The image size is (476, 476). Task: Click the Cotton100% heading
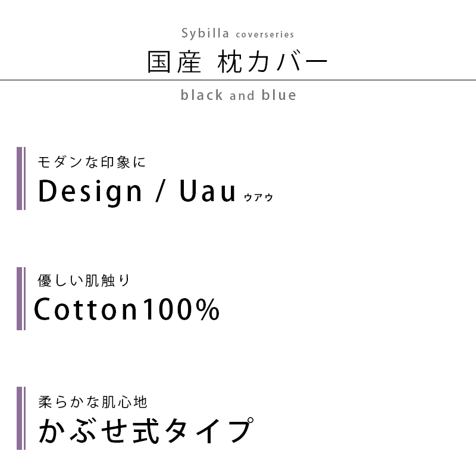point(127,309)
